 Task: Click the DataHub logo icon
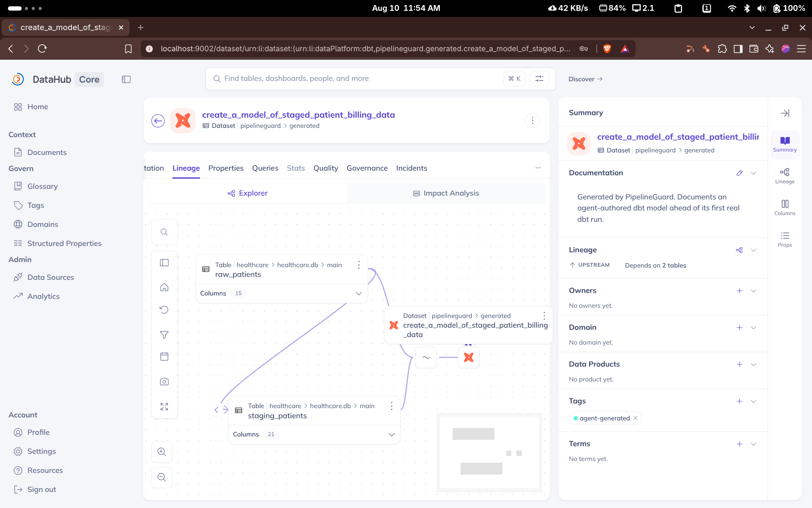pyautogui.click(x=18, y=79)
